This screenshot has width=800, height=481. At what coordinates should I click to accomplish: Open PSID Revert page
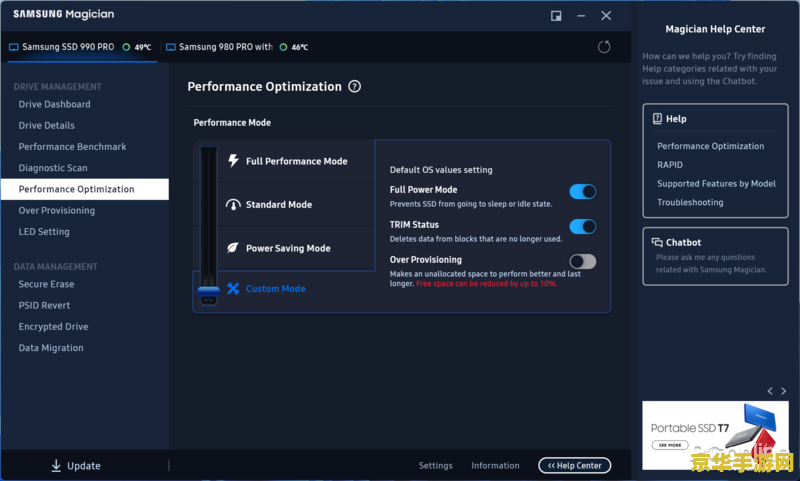coord(44,306)
